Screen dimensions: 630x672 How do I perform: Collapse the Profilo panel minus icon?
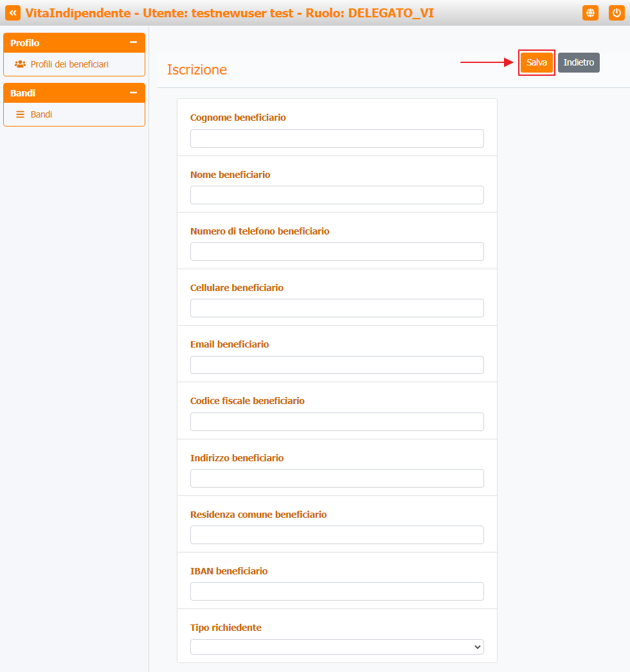(133, 42)
